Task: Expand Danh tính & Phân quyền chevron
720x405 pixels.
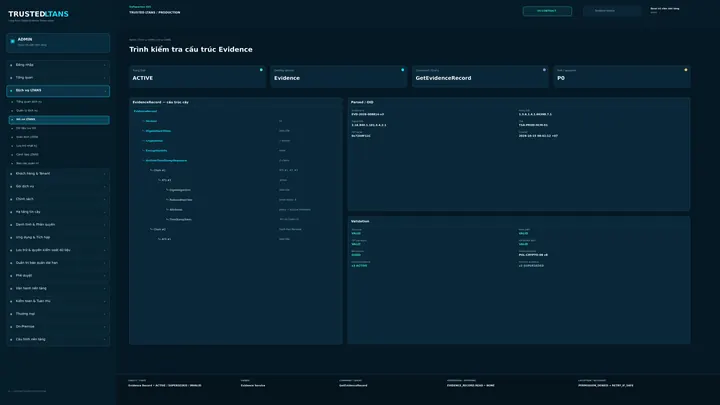Action: (105, 225)
